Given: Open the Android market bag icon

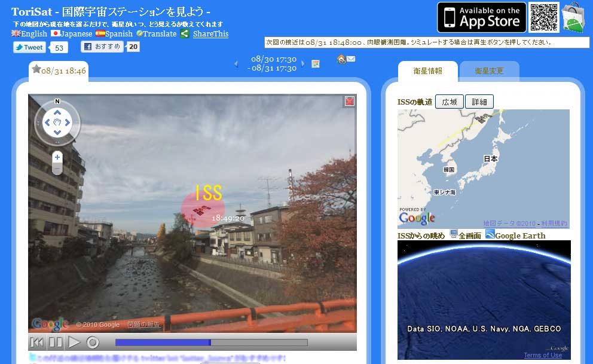Looking at the screenshot, I should (x=574, y=17).
